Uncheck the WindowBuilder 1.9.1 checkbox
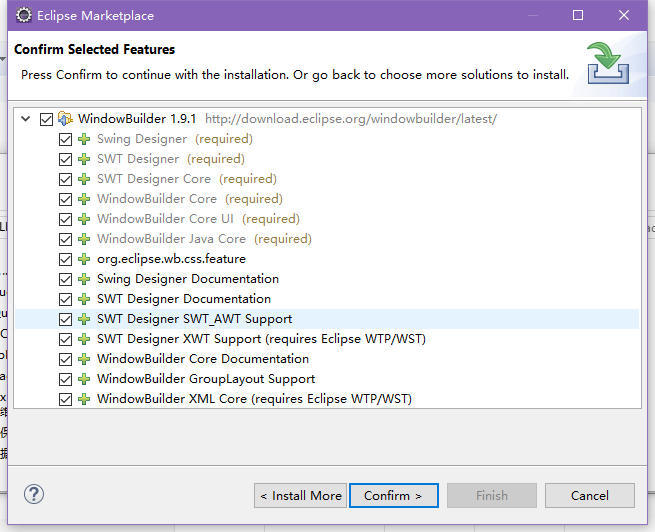Image resolution: width=655 pixels, height=532 pixels. 46,119
